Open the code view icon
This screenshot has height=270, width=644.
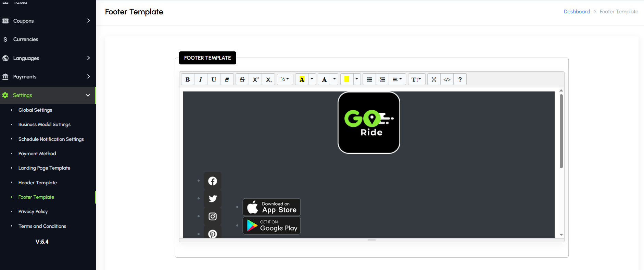tap(447, 79)
